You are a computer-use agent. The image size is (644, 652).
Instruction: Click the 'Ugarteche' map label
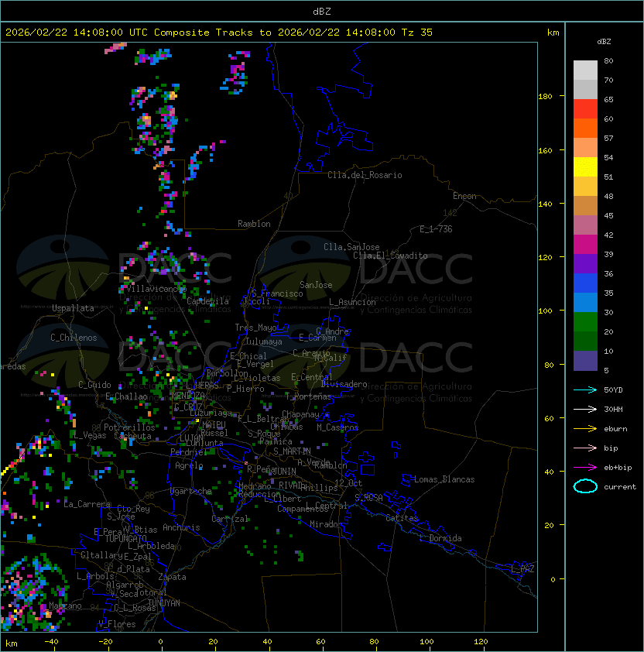[x=191, y=491]
